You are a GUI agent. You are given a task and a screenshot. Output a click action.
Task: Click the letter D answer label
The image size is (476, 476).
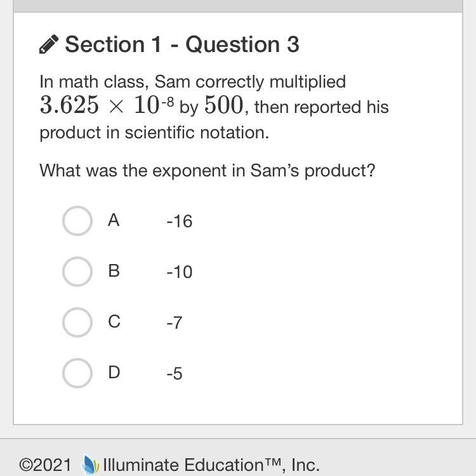(x=114, y=373)
